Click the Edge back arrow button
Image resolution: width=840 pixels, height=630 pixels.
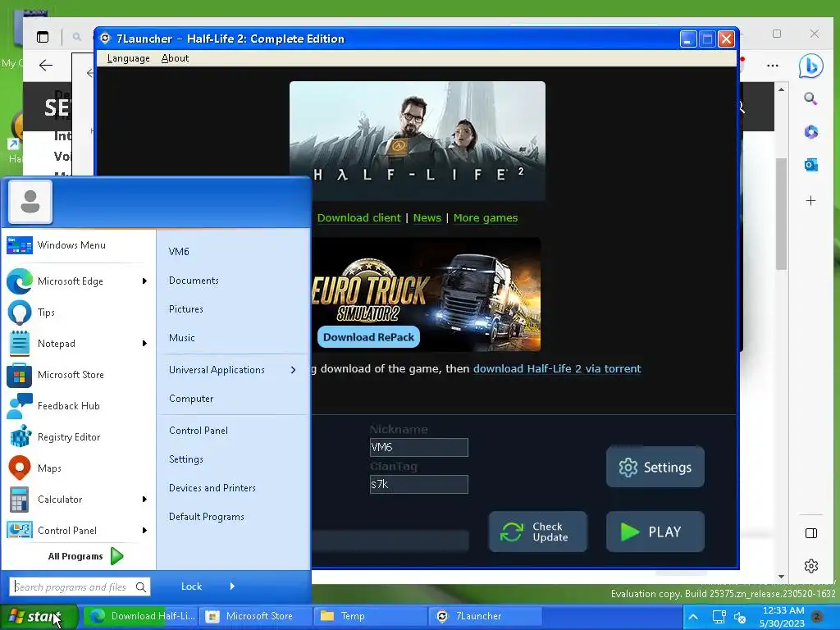point(46,66)
